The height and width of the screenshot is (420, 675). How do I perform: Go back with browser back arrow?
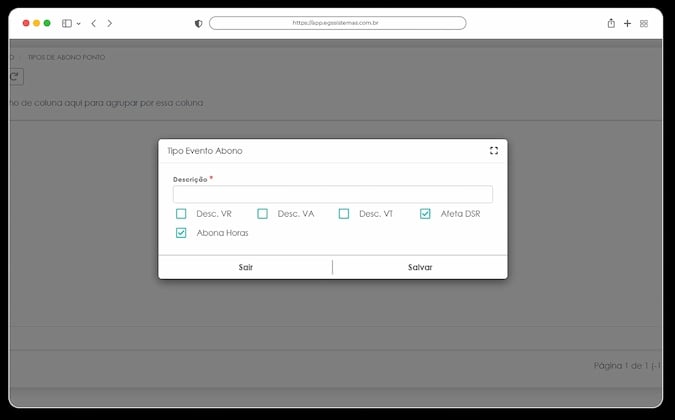pos(93,23)
